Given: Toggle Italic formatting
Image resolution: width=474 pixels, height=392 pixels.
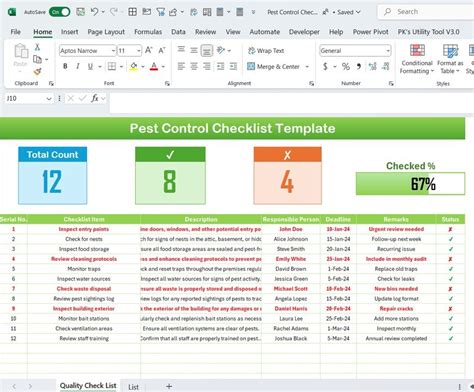Looking at the screenshot, I should point(78,66).
